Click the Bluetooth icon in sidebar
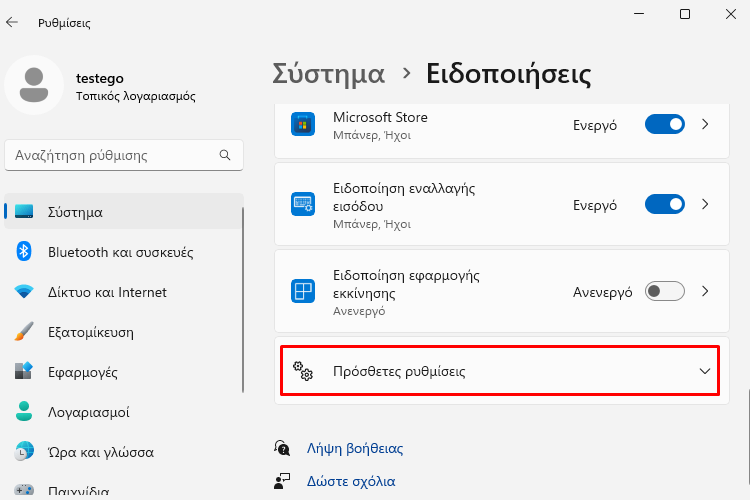 click(24, 252)
